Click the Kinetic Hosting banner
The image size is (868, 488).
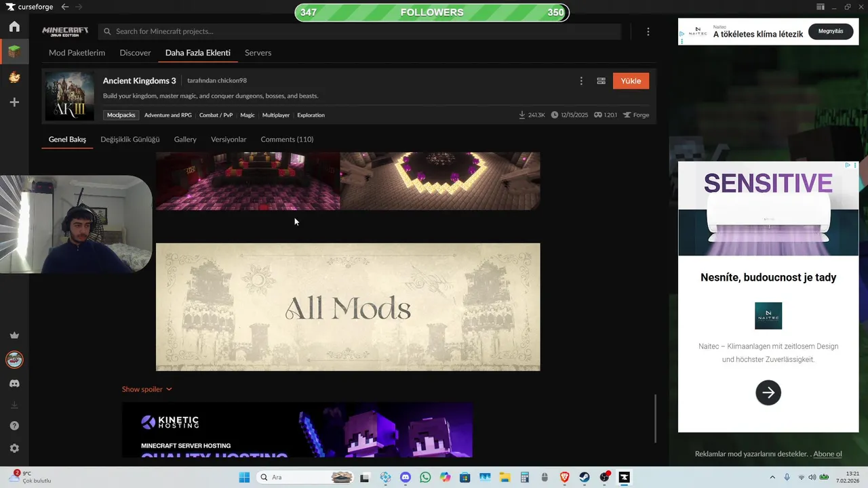pyautogui.click(x=297, y=430)
